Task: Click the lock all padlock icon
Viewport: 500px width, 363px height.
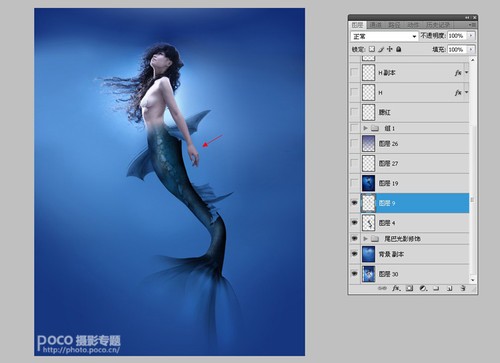Action: (x=398, y=49)
